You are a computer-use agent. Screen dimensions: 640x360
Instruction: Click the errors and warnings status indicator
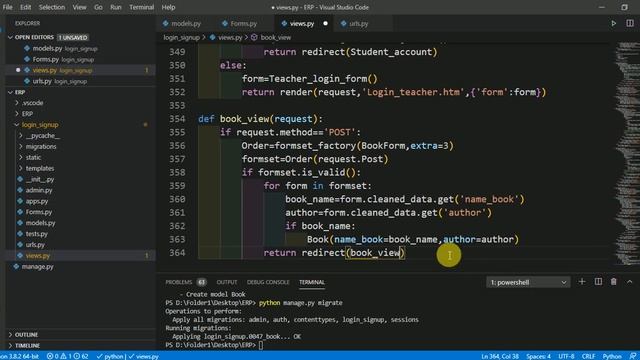coord(67,356)
